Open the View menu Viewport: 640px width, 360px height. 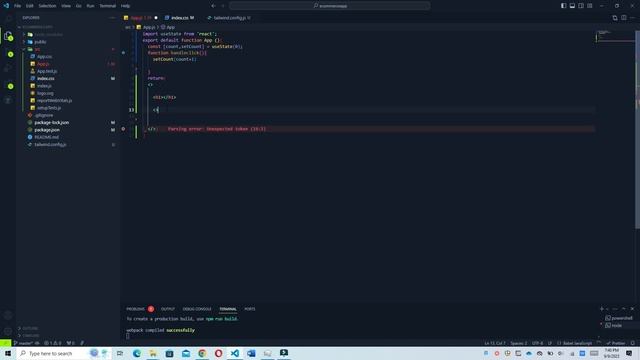66,6
